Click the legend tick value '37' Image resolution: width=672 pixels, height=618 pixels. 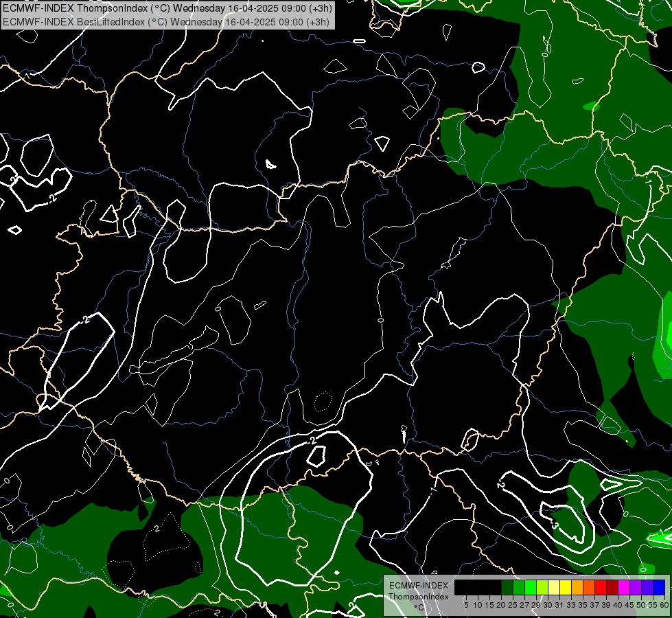click(x=594, y=605)
